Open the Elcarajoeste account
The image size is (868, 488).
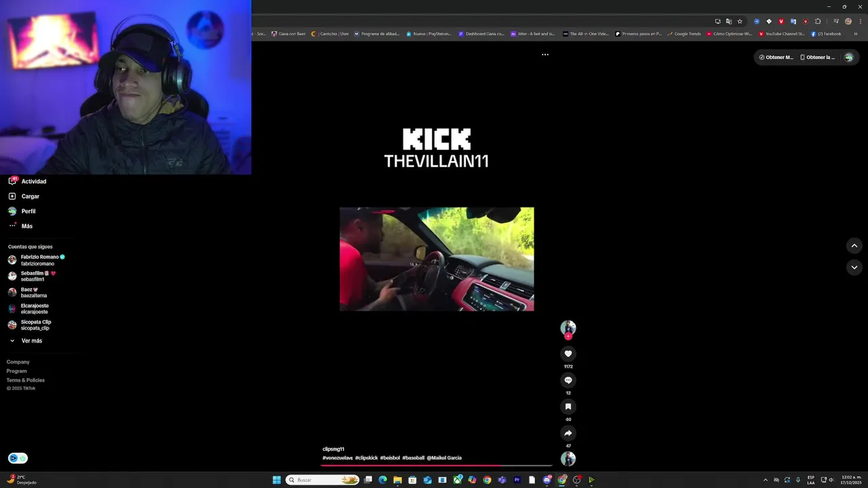tap(28, 309)
